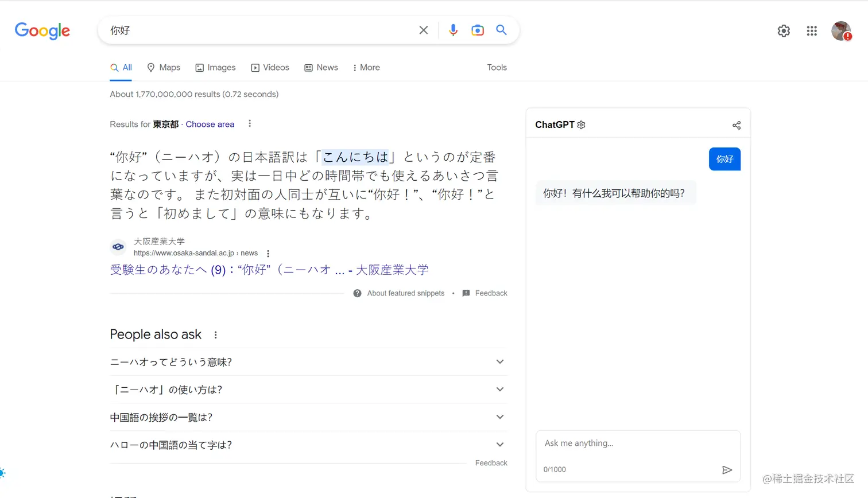Screen dimensions: 868x498
Task: Open the More search categories menu
Action: pos(366,67)
